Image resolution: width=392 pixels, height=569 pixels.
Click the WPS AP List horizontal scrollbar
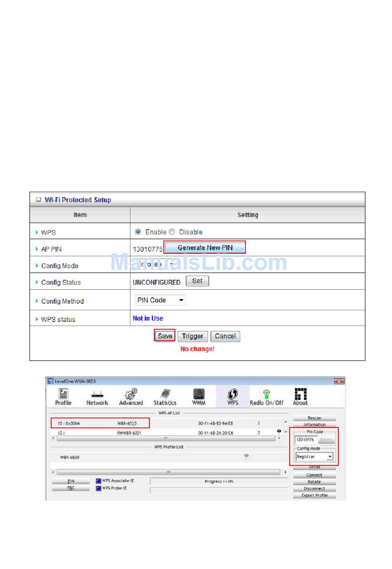[x=165, y=439]
